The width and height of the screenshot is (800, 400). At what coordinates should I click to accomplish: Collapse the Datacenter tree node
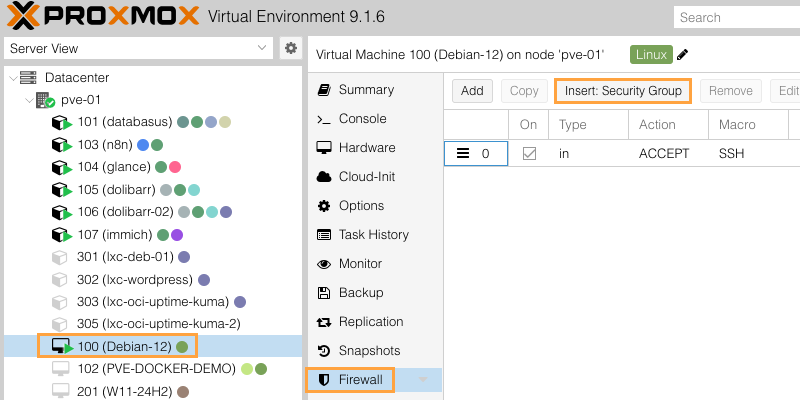tap(13, 78)
